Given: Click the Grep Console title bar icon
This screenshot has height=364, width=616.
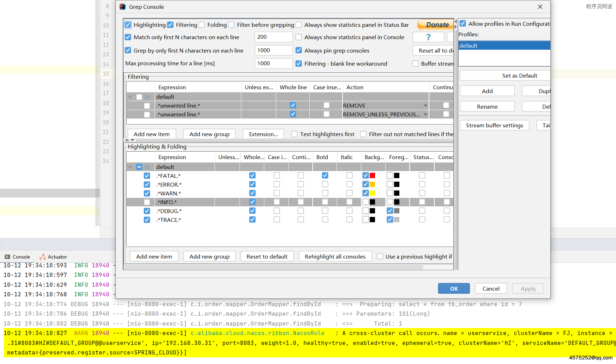Looking at the screenshot, I should [x=122, y=7].
